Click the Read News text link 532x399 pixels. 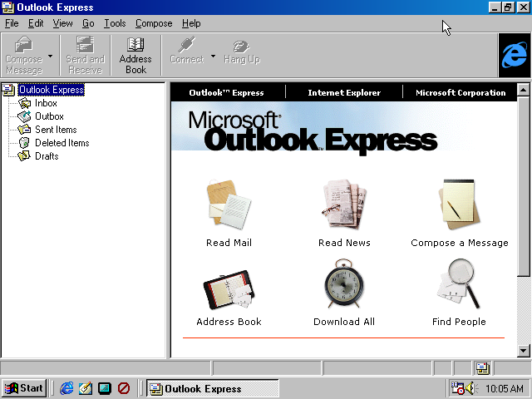click(344, 243)
